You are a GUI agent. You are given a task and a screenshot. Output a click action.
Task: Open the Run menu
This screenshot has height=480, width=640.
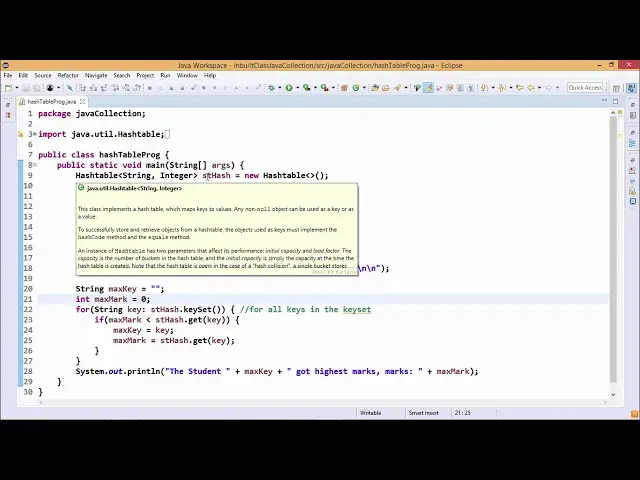[165, 76]
